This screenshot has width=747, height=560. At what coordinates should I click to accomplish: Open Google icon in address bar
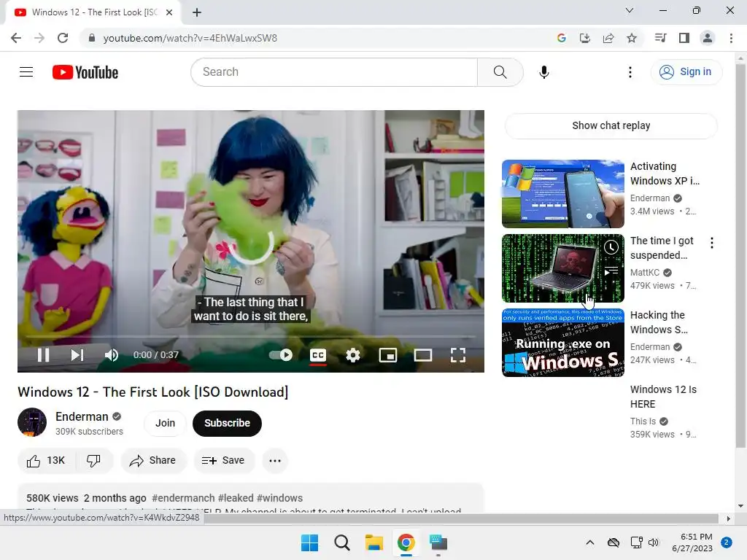pyautogui.click(x=561, y=38)
